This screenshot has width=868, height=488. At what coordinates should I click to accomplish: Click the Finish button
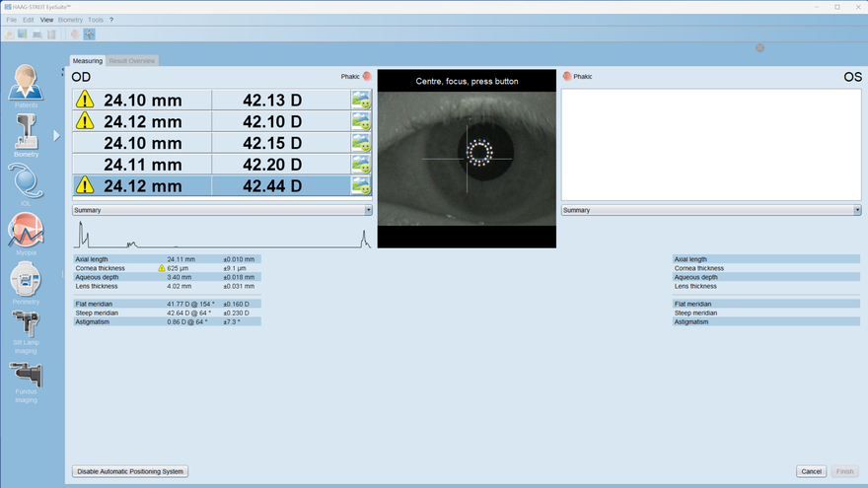click(844, 471)
